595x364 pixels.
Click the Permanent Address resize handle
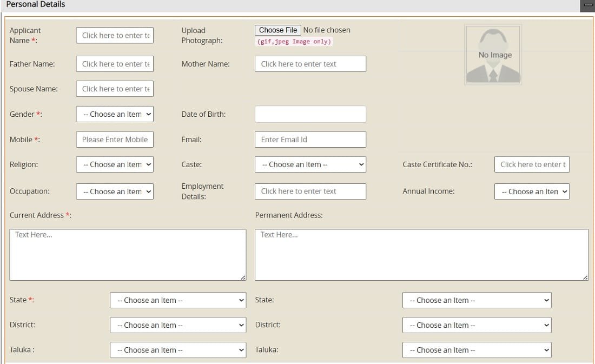pyautogui.click(x=585, y=277)
